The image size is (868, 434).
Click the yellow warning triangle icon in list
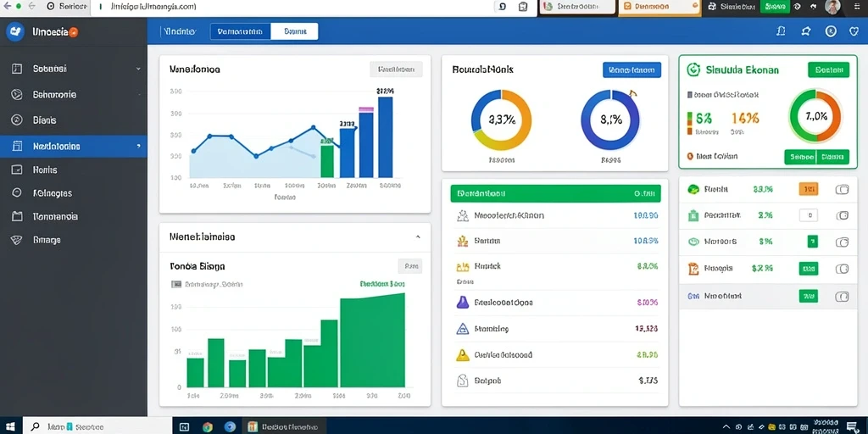(x=462, y=355)
